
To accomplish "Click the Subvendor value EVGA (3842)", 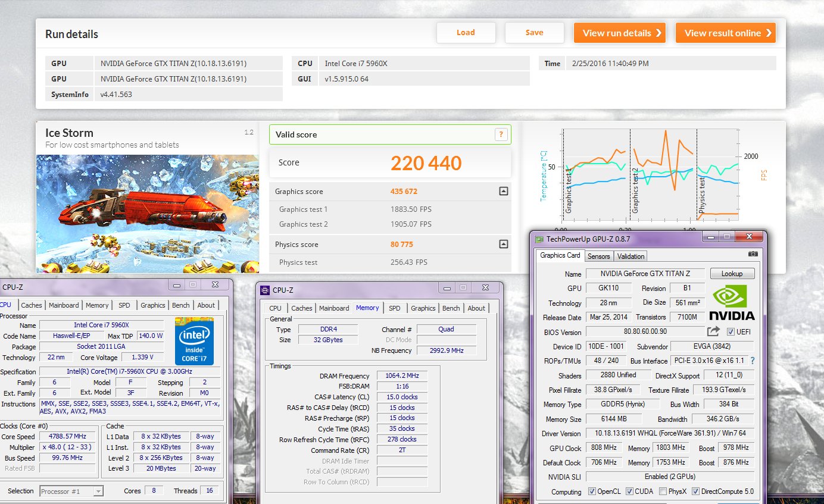I will 712,346.
